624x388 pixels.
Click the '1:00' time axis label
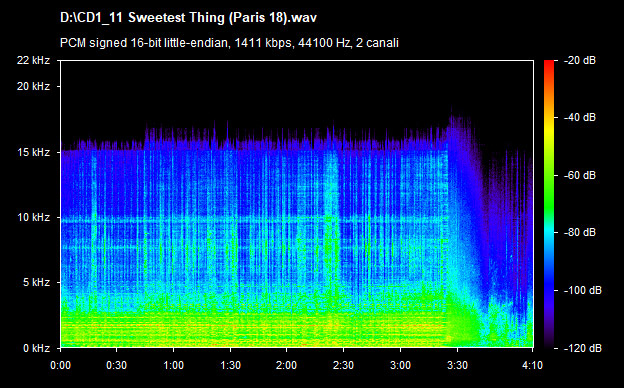coord(174,365)
